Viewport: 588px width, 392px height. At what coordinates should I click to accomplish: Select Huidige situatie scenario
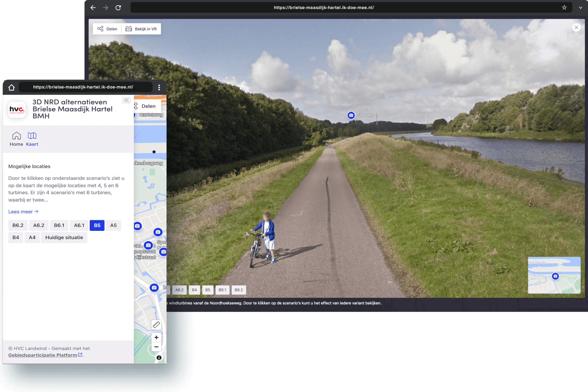click(64, 238)
